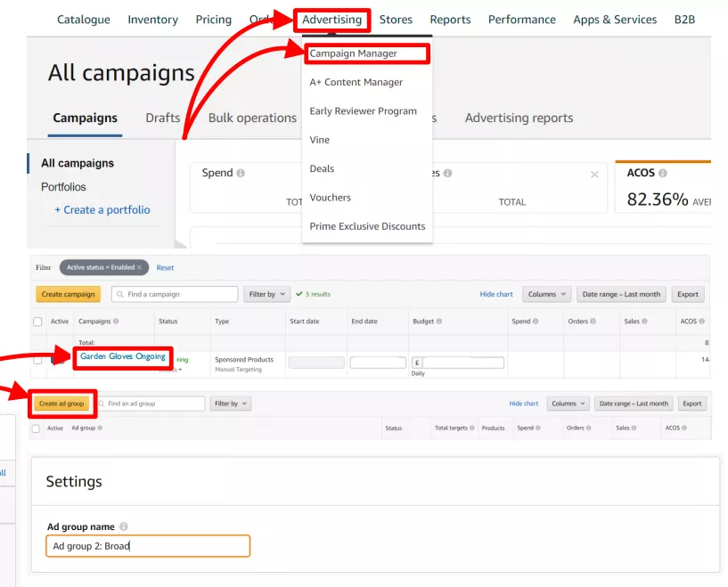The image size is (728, 587).
Task: Choose A+ Content Manager entry
Action: click(x=356, y=82)
